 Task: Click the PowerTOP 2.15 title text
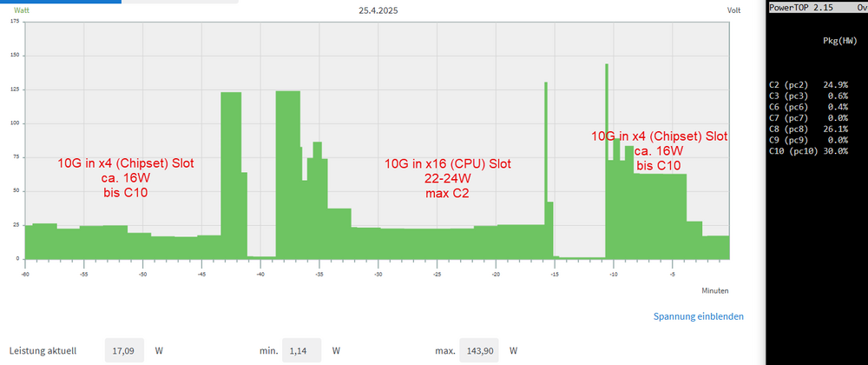(x=795, y=7)
